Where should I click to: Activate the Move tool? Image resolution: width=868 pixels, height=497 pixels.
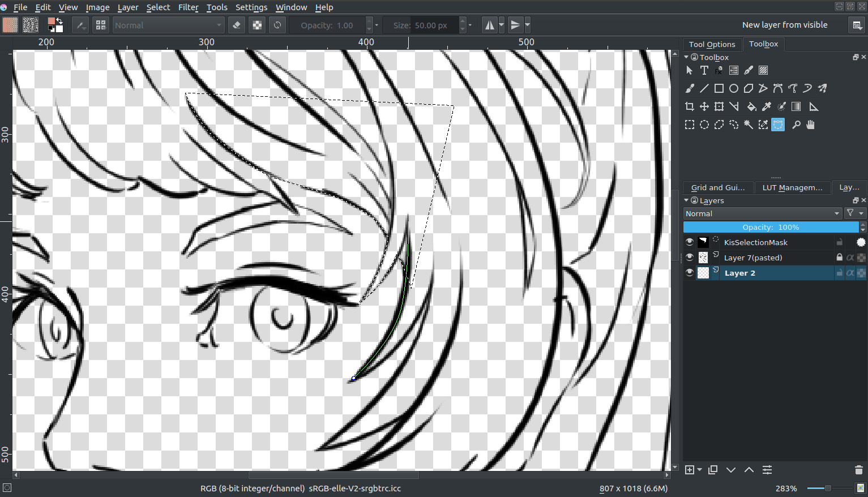pyautogui.click(x=704, y=106)
